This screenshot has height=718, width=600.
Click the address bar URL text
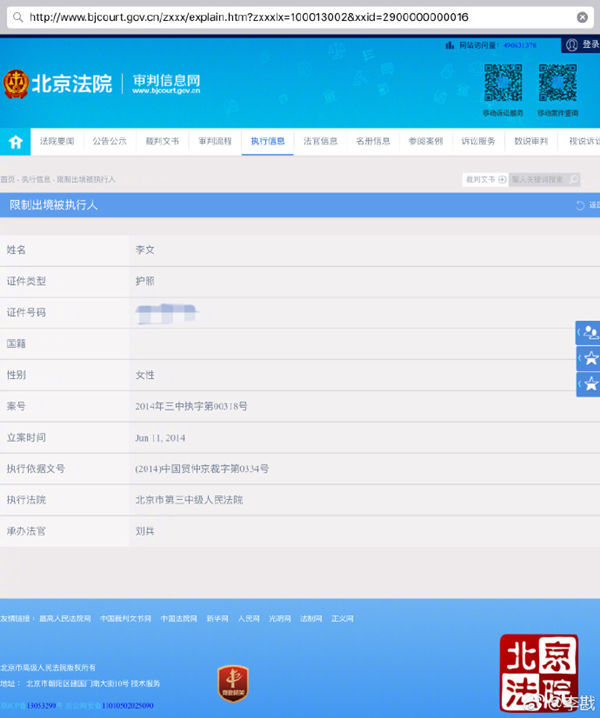click(249, 17)
